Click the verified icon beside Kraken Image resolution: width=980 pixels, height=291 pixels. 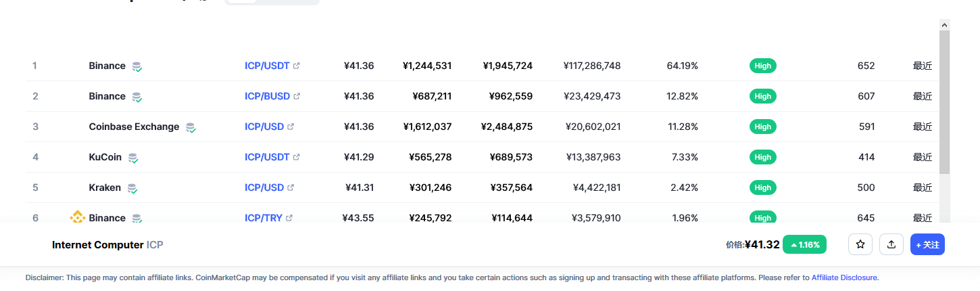click(132, 188)
